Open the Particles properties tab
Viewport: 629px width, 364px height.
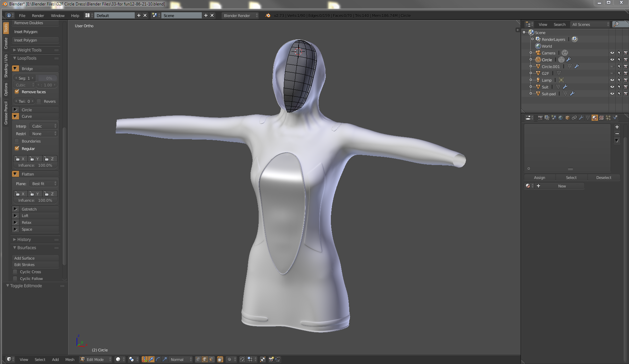[x=608, y=118]
